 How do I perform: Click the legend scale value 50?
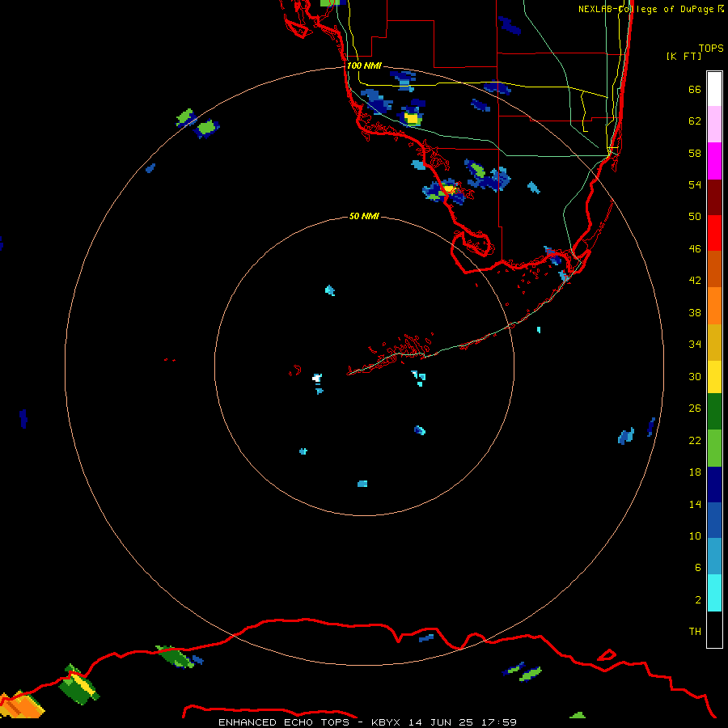point(695,216)
